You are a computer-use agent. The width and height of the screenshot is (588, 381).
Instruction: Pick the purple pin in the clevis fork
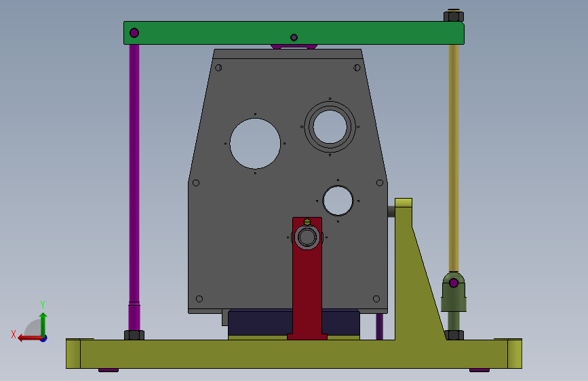pos(454,283)
